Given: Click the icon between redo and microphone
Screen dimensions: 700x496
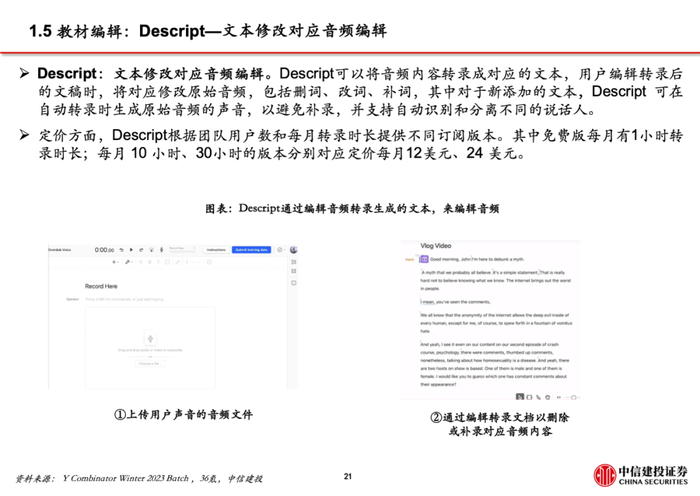Looking at the screenshot, I should coord(151,250).
